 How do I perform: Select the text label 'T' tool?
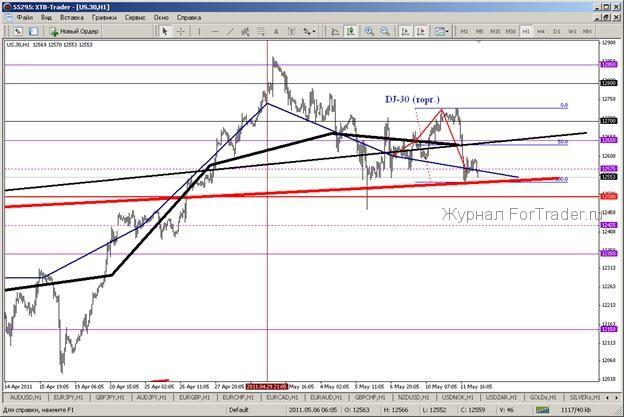pos(291,31)
